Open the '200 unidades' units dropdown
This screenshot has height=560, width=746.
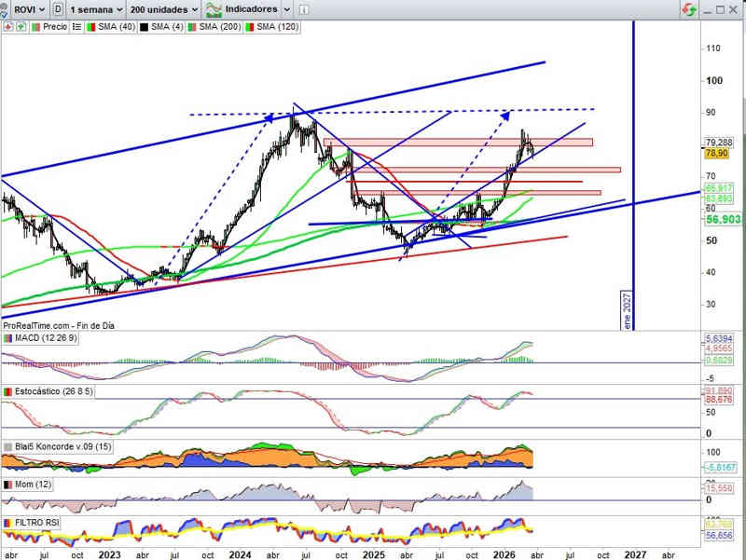[x=164, y=9]
